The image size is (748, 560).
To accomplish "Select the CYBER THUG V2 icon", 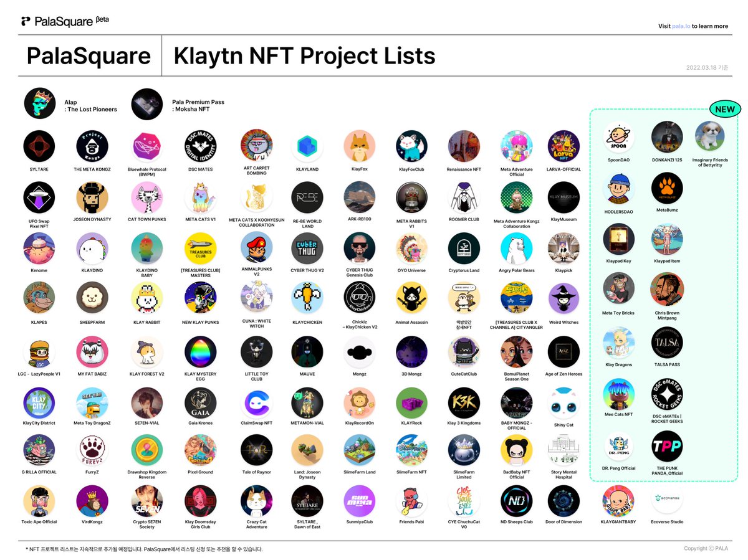I will pos(307,249).
